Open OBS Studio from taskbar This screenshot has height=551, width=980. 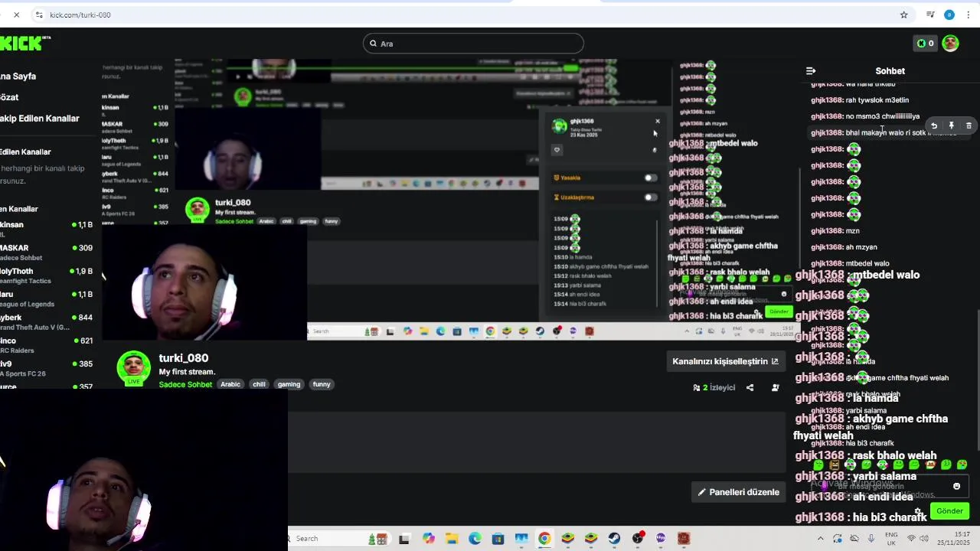pos(637,539)
